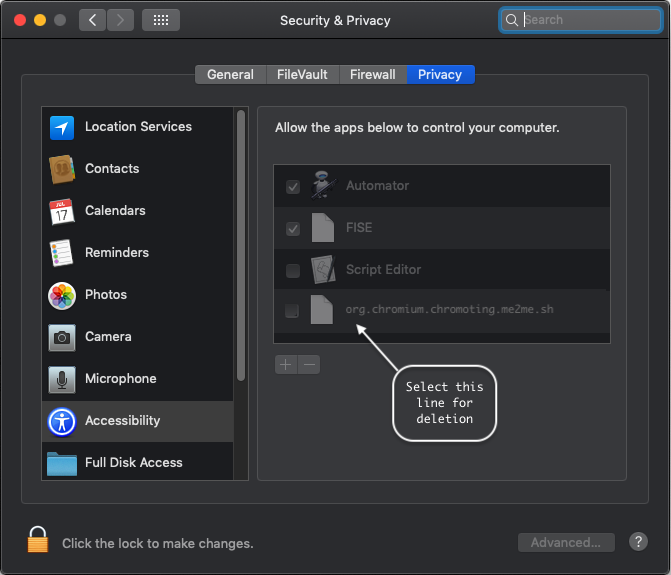Click inside the Search field

tap(581, 20)
